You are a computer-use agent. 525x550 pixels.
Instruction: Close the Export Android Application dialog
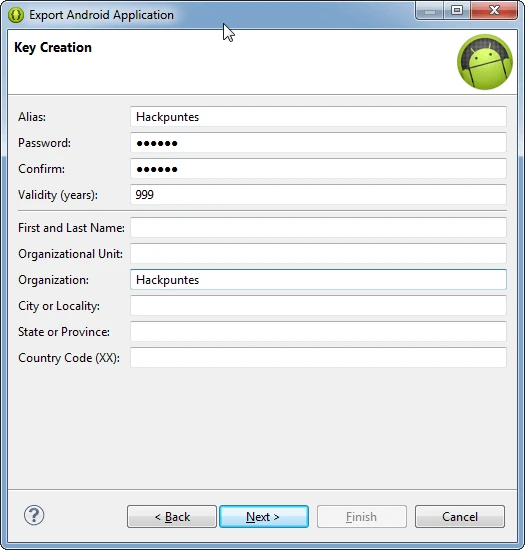point(494,11)
